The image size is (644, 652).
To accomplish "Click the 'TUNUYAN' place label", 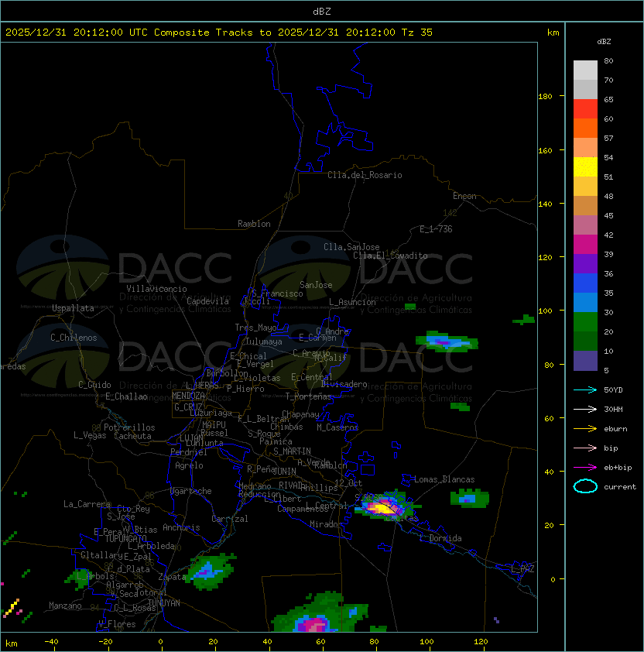I will (164, 603).
